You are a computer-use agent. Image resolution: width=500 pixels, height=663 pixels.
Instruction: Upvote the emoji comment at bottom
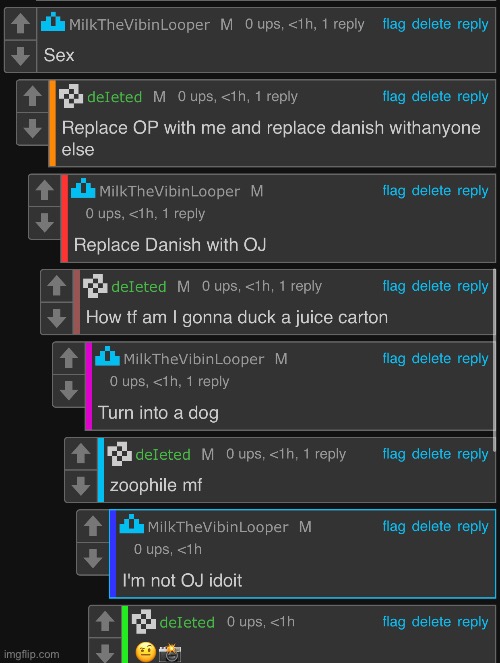[105, 622]
